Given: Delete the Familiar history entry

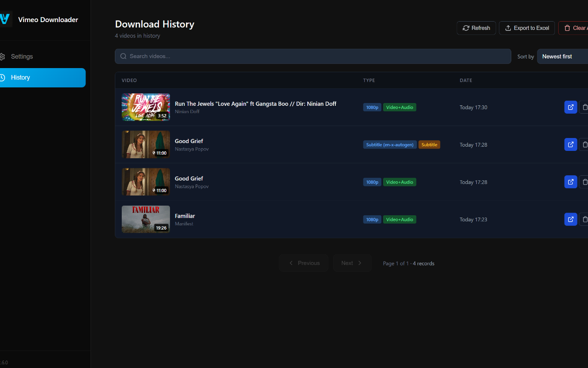Looking at the screenshot, I should pyautogui.click(x=583, y=219).
